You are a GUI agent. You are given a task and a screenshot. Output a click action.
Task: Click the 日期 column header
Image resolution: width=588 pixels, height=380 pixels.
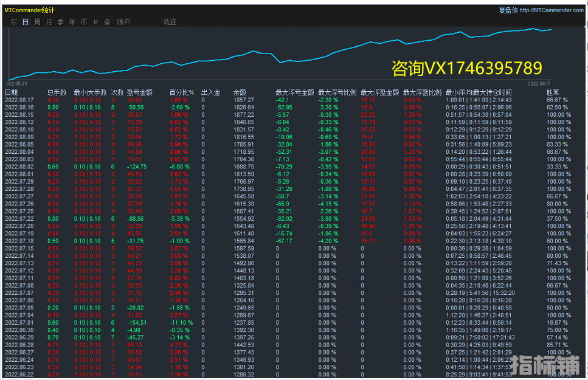12,92
